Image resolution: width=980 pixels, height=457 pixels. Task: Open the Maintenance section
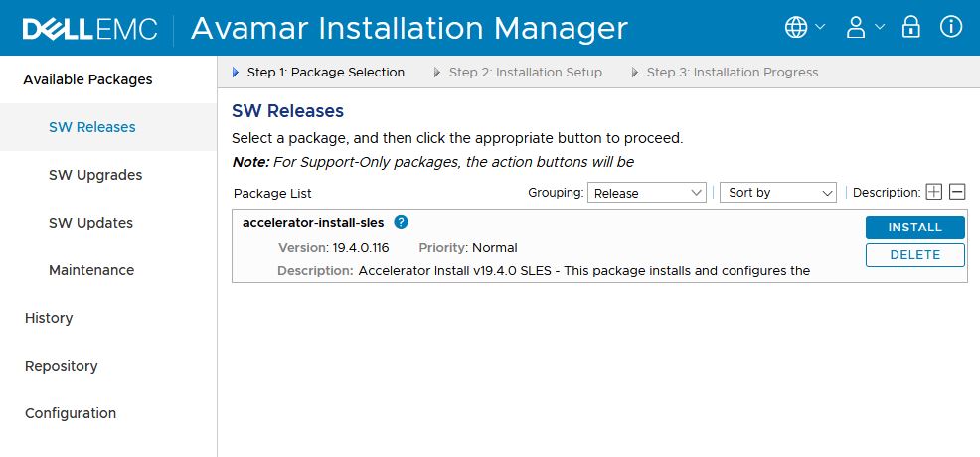(x=91, y=270)
